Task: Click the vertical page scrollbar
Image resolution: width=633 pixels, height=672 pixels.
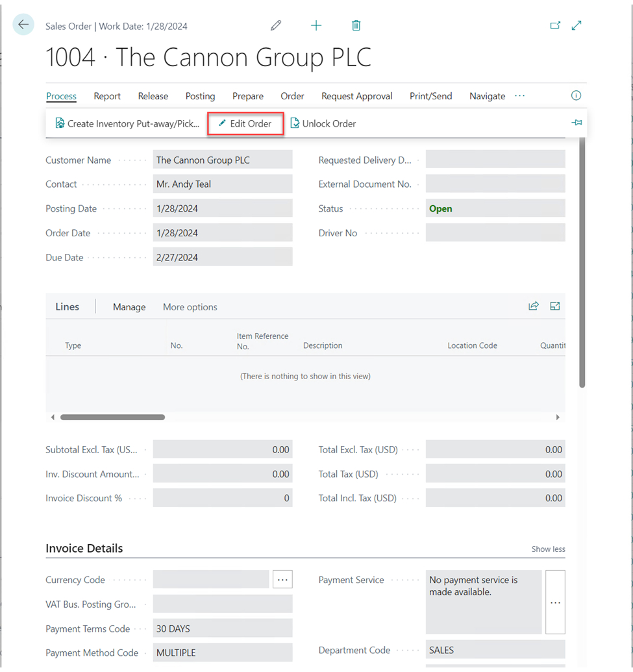Action: click(x=582, y=262)
